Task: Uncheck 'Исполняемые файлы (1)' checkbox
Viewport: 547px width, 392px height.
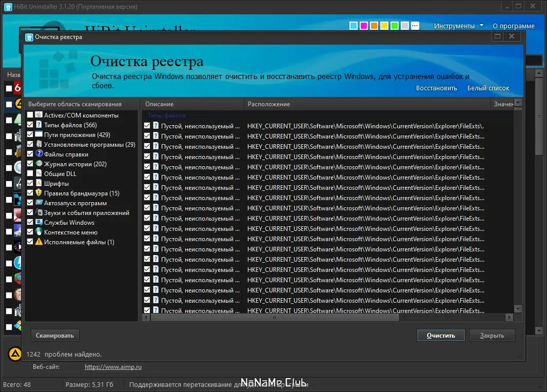Action: click(x=30, y=242)
